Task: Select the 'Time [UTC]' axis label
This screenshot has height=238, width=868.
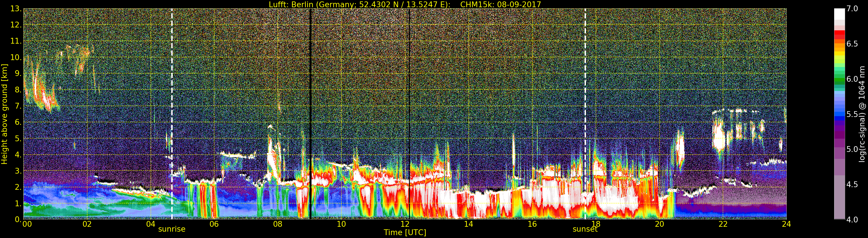Action: pyautogui.click(x=405, y=233)
